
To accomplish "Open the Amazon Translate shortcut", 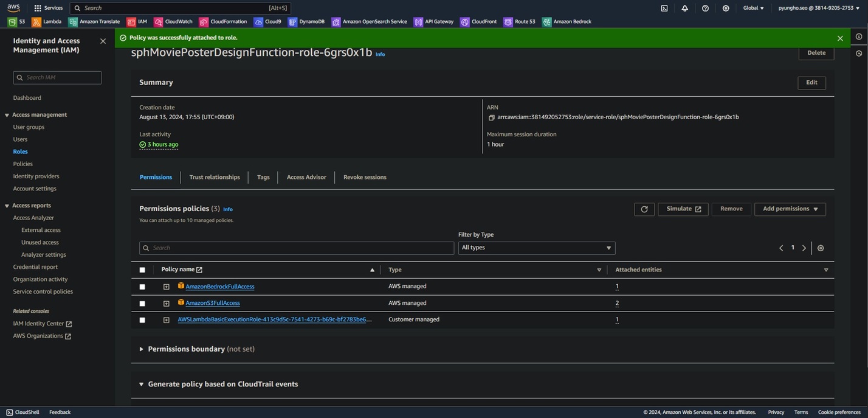I will click(x=94, y=22).
